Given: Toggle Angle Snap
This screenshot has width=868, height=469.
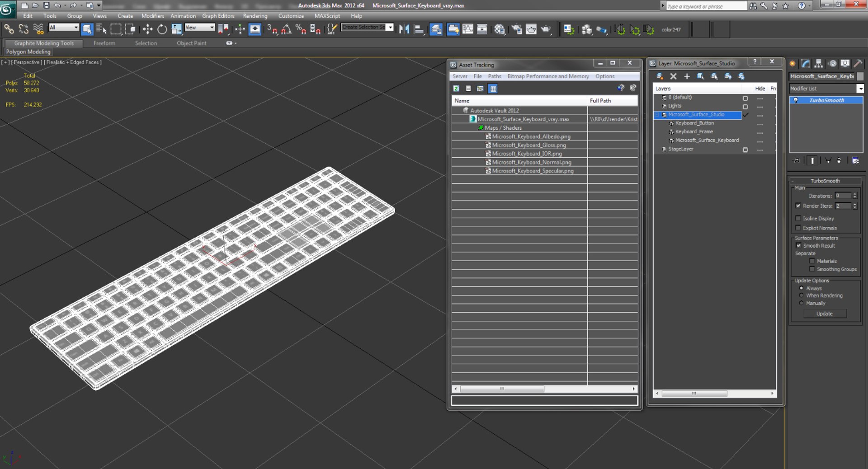Looking at the screenshot, I should (286, 29).
